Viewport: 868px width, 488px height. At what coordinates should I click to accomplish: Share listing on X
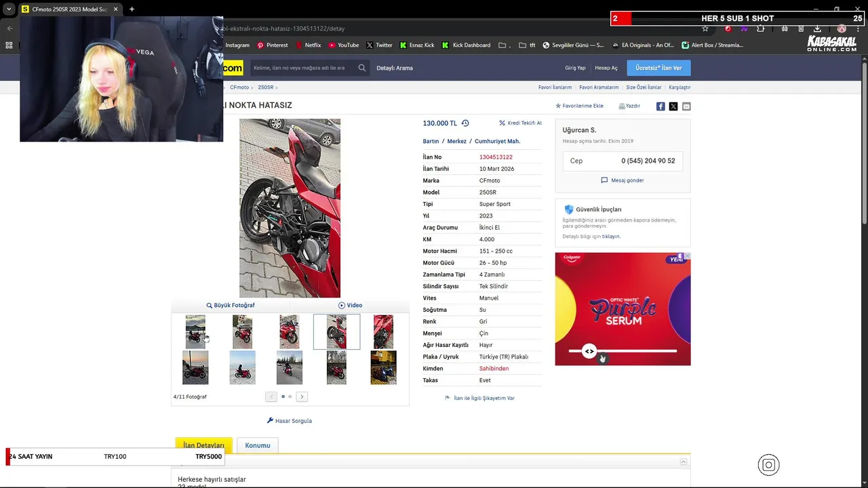click(x=673, y=106)
